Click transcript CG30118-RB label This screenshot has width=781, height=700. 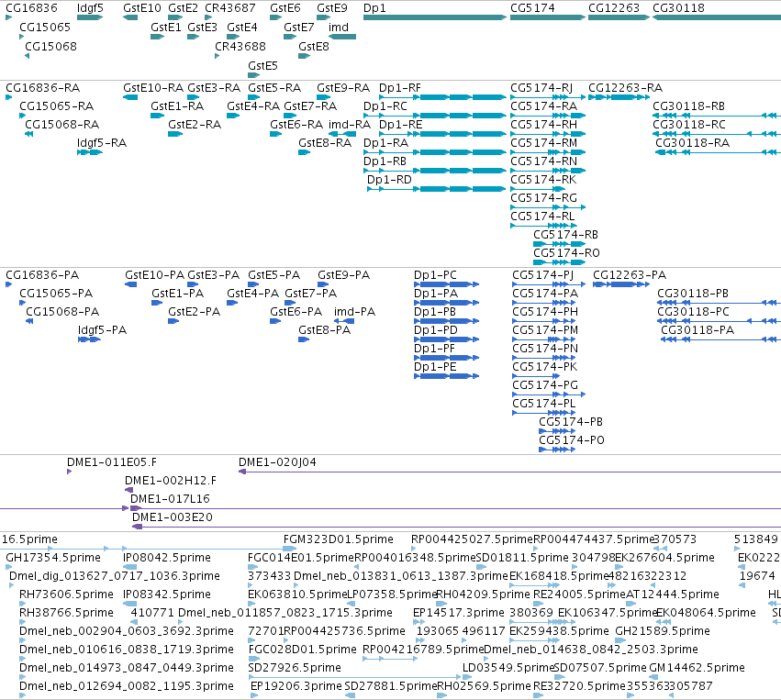pyautogui.click(x=688, y=106)
